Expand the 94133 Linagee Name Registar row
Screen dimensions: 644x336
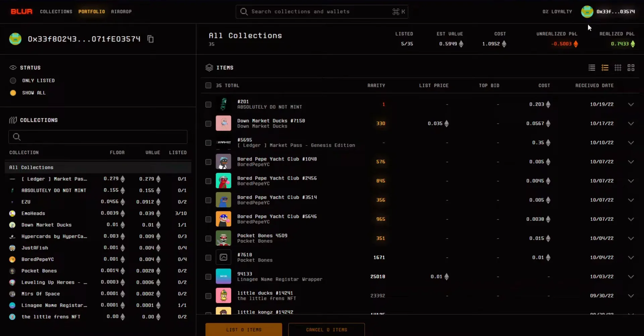pos(631,277)
